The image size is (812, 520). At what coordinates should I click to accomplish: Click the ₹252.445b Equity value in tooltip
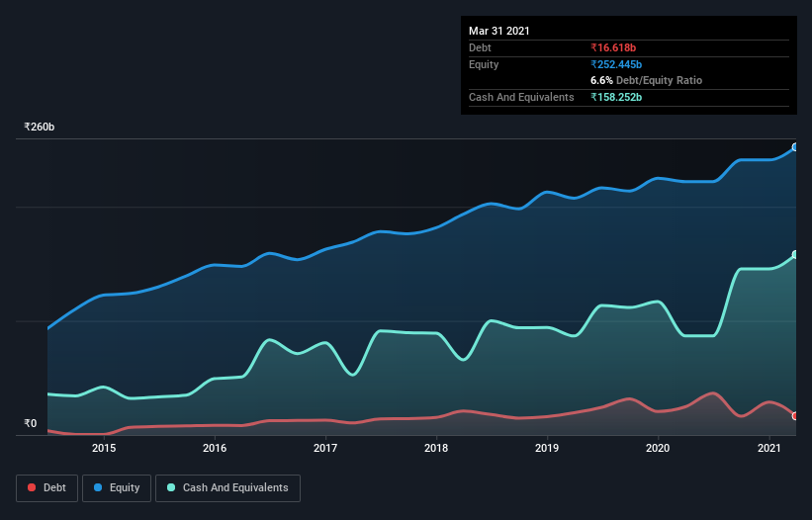click(x=616, y=64)
